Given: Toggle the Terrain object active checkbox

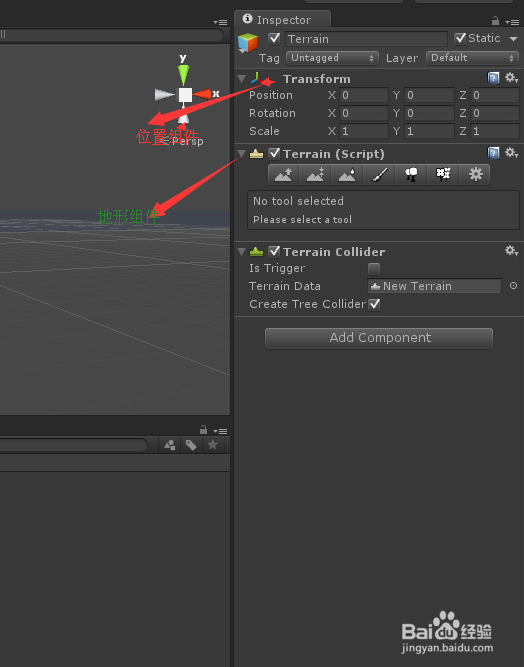Looking at the screenshot, I should pyautogui.click(x=274, y=39).
